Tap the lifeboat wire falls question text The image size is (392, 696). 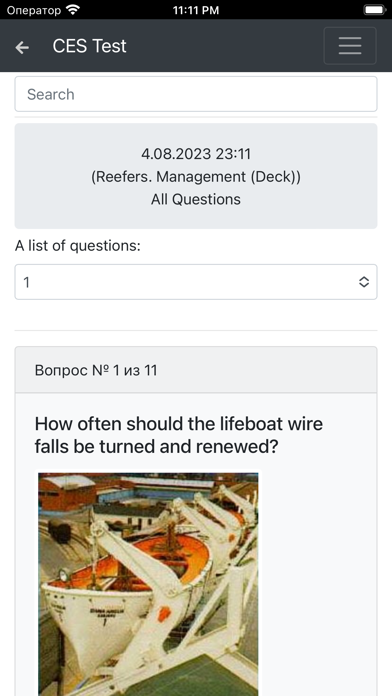179,435
